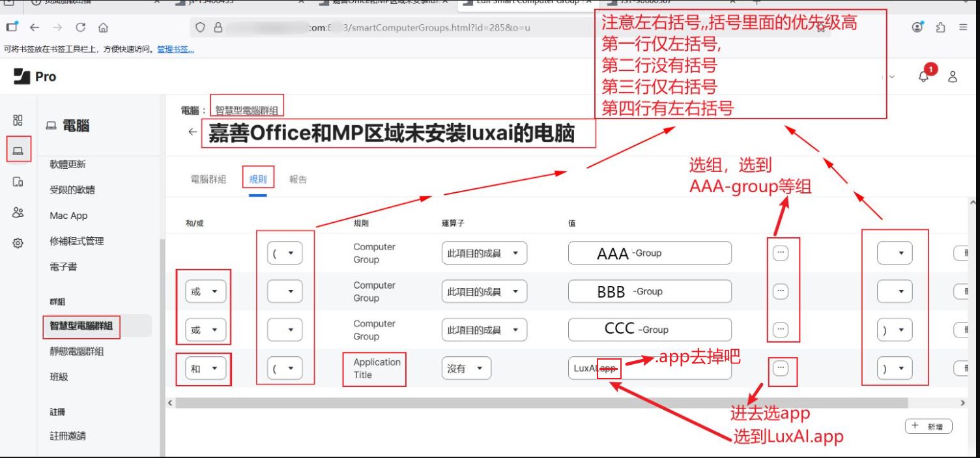
Task: Open the dashboard icon in left rail
Action: [x=18, y=120]
